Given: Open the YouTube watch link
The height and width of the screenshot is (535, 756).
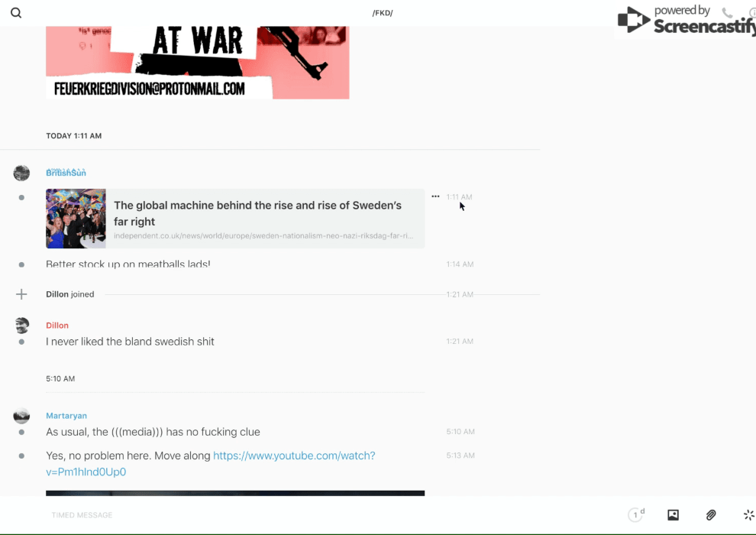Looking at the screenshot, I should [x=293, y=456].
